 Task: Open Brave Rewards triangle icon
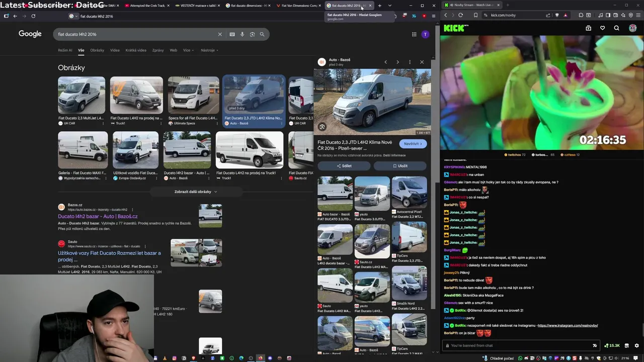pyautogui.click(x=566, y=15)
